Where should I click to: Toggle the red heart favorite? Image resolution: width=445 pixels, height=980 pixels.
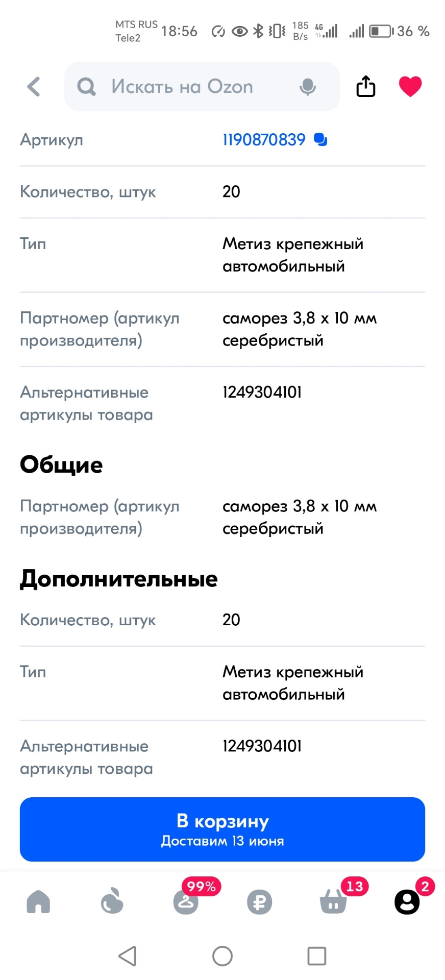pyautogui.click(x=410, y=86)
